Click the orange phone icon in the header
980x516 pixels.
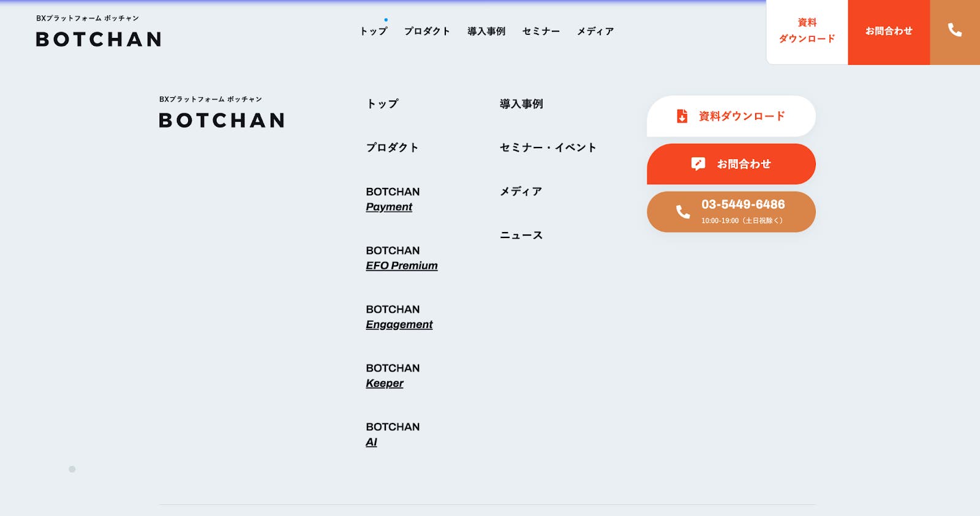[954, 31]
